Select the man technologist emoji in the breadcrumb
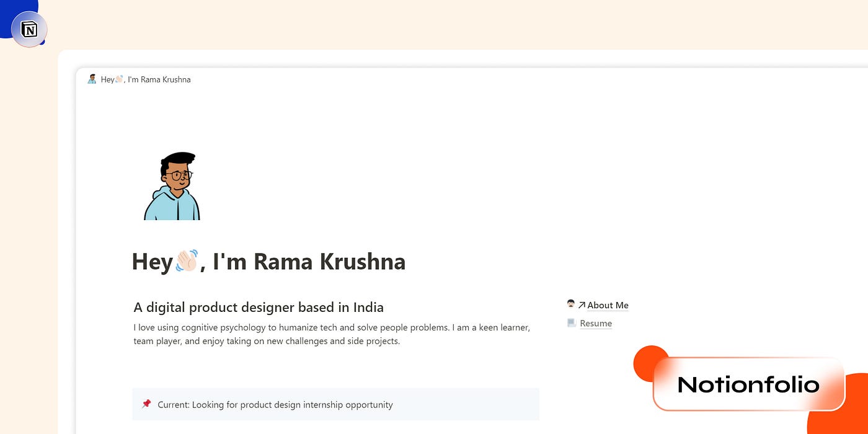Viewport: 868px width, 434px height. point(92,79)
